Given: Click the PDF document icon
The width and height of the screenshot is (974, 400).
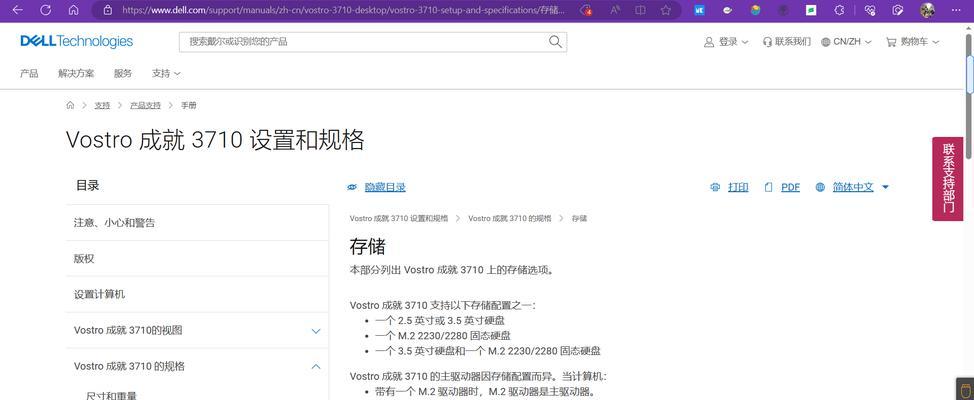Looking at the screenshot, I should pyautogui.click(x=768, y=187).
